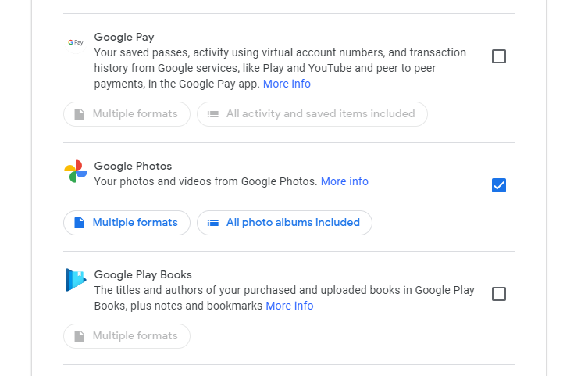The height and width of the screenshot is (376, 588).
Task: Click the greyed file icon under Play Books
Action: click(79, 336)
